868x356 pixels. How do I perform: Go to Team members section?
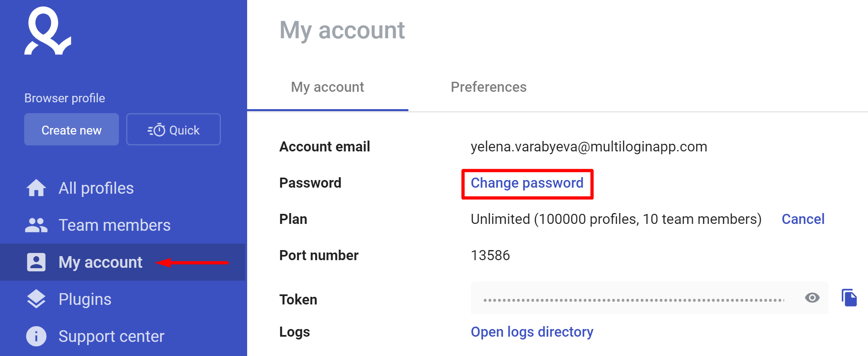tap(114, 225)
